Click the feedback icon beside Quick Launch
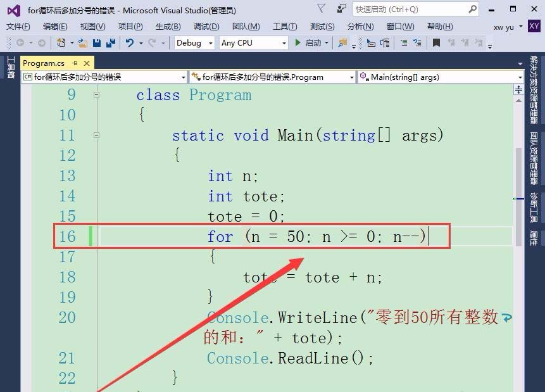 pyautogui.click(x=342, y=8)
